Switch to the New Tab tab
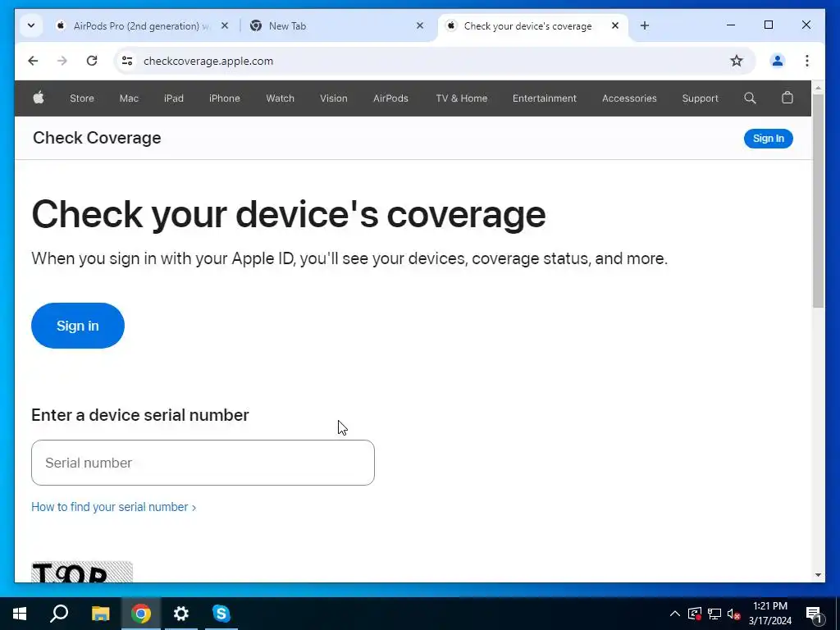This screenshot has width=840, height=630. pos(336,25)
